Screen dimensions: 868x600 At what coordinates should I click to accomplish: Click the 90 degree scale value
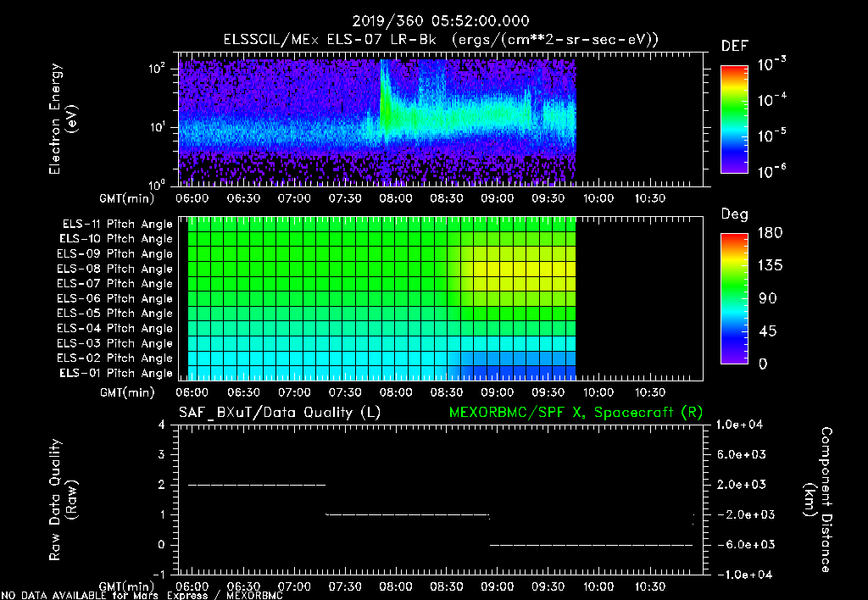pos(768,298)
